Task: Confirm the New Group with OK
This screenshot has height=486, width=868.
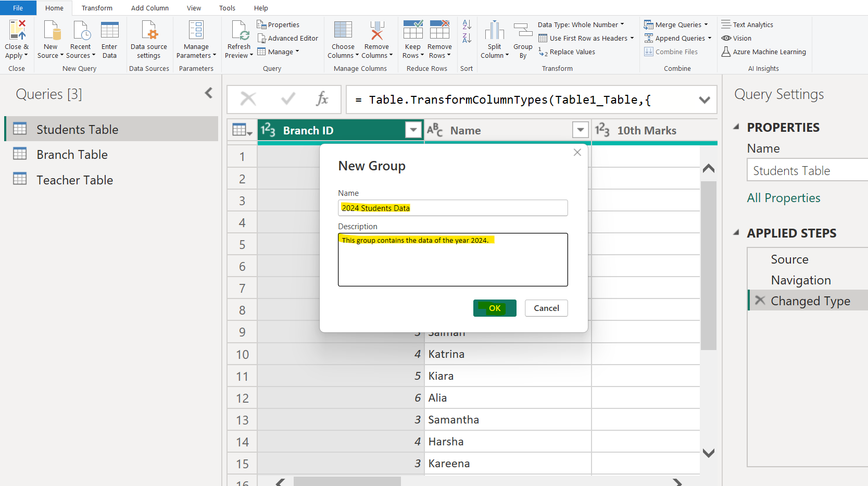Action: pos(494,308)
